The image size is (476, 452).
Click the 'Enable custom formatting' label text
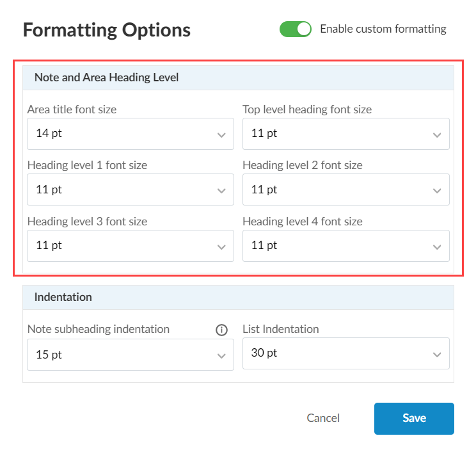point(383,29)
